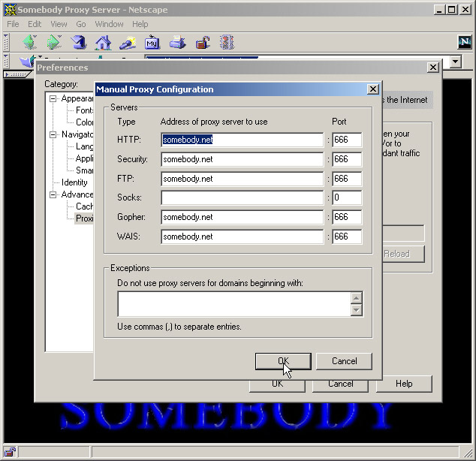Collapse the Advanced category tree node

pos(53,194)
